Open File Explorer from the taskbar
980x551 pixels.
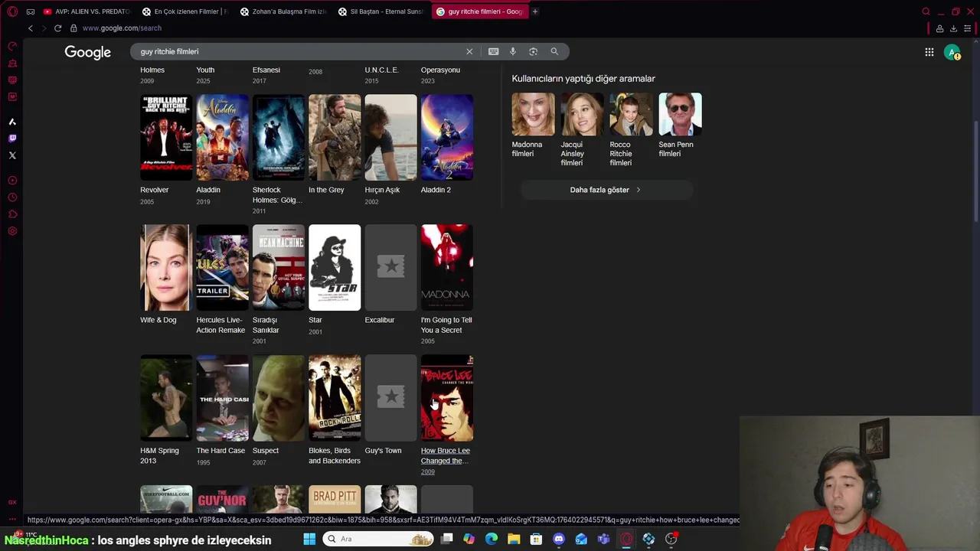514,539
